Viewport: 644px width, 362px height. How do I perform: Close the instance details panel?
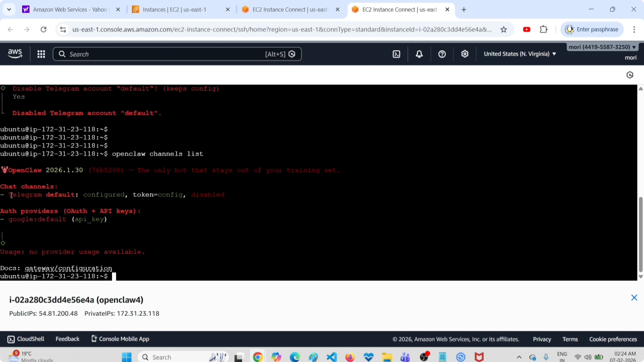pos(634,297)
